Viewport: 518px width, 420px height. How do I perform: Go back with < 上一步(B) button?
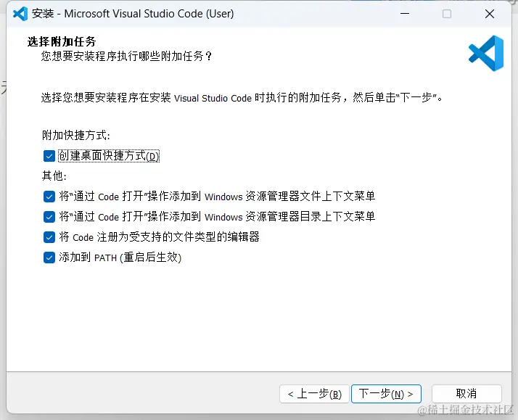point(314,394)
